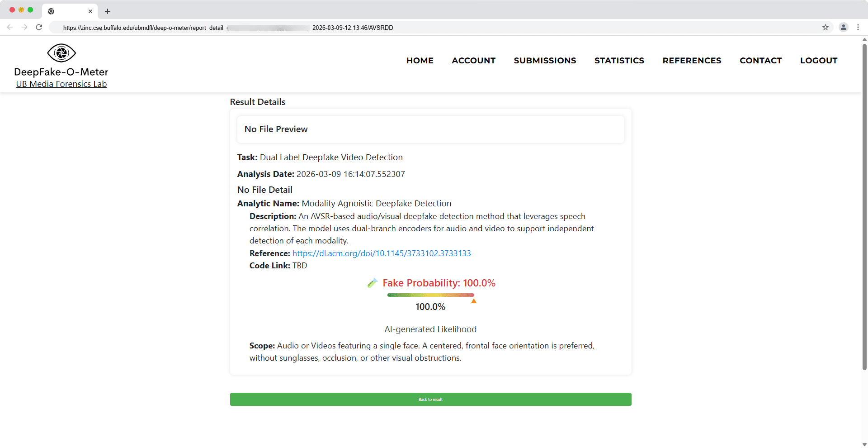The width and height of the screenshot is (868, 448).
Task: Close the current browser tab
Action: coord(90,11)
